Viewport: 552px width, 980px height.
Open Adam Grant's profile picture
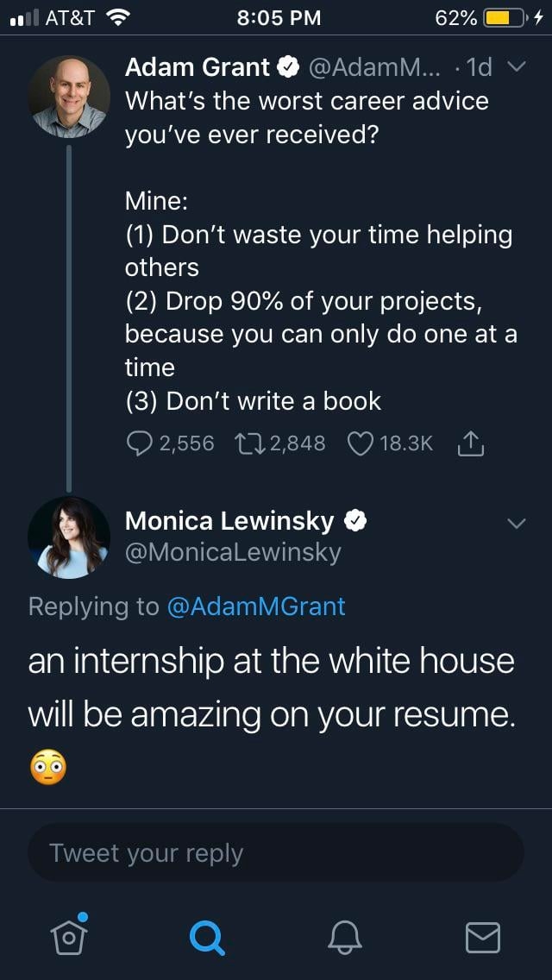click(x=69, y=97)
